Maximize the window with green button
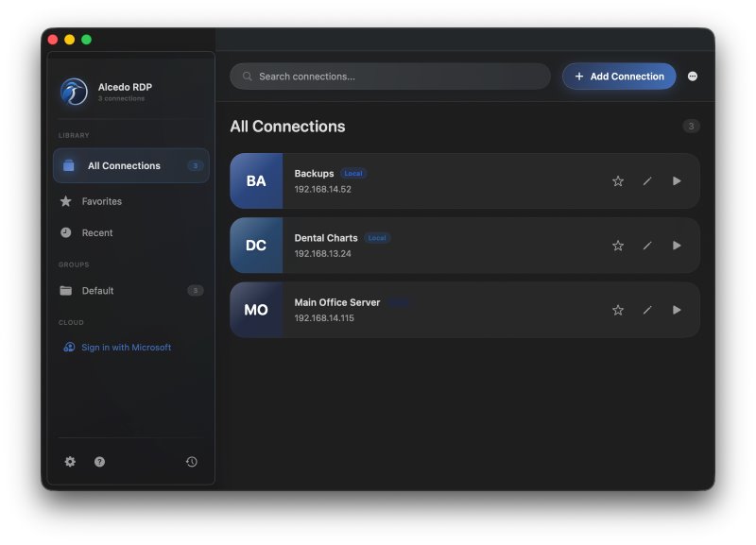 86,40
